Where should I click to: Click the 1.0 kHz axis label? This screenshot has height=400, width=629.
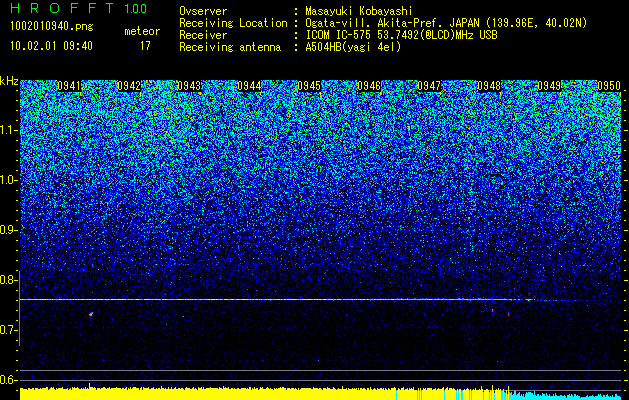point(8,180)
